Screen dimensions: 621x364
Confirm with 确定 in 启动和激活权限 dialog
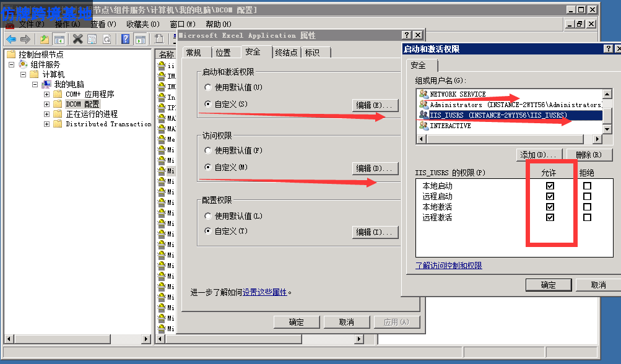point(549,285)
